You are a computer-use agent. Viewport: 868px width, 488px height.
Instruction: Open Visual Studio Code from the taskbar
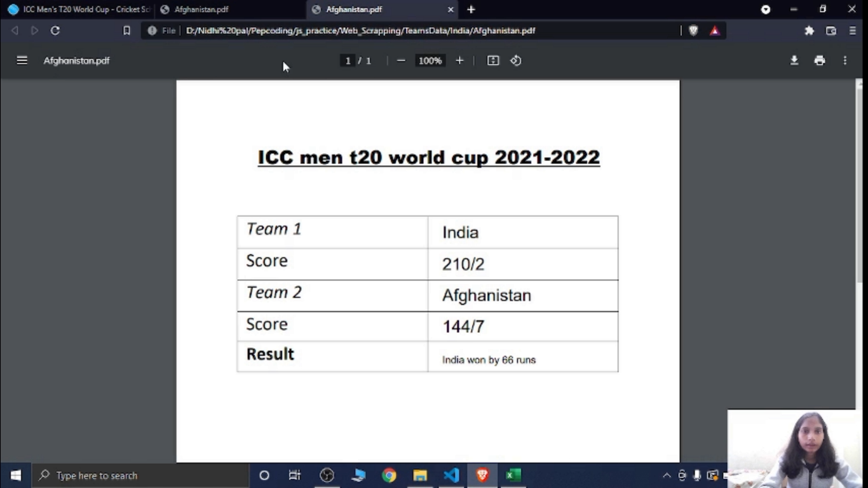click(451, 475)
